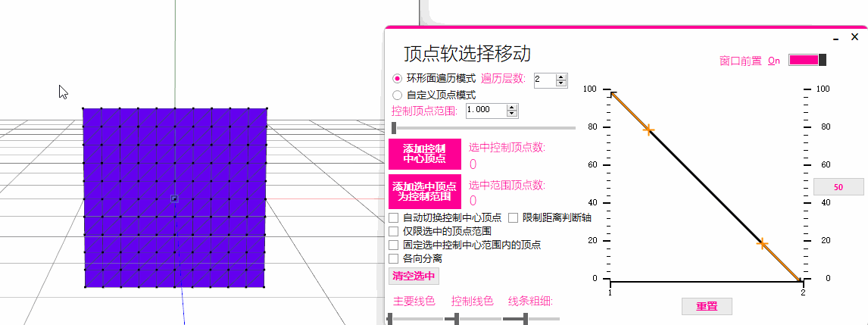Click the 50 value box beside the scale
This screenshot has width=868, height=325.
[x=838, y=187]
